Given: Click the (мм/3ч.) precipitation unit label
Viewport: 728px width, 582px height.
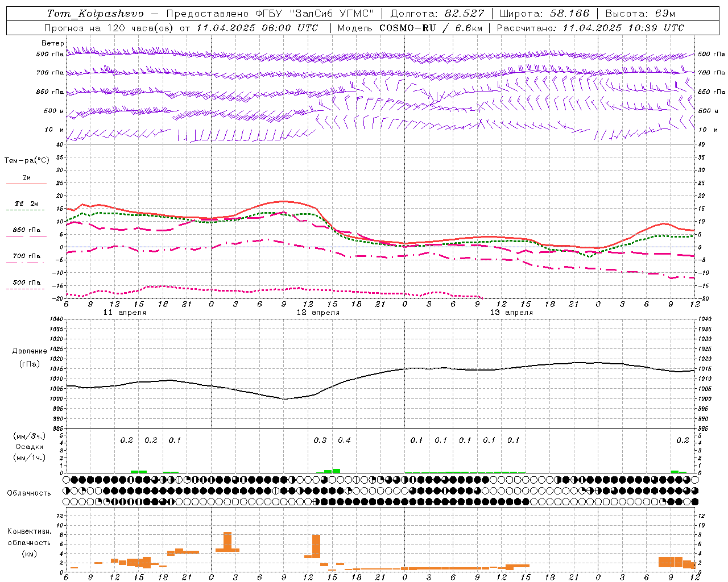Looking at the screenshot, I should (30, 436).
